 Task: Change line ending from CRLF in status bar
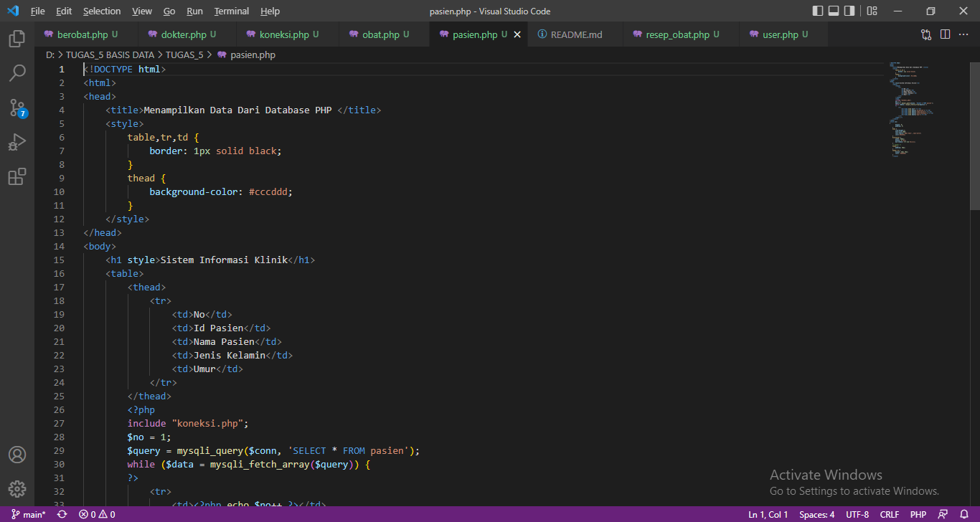point(889,514)
